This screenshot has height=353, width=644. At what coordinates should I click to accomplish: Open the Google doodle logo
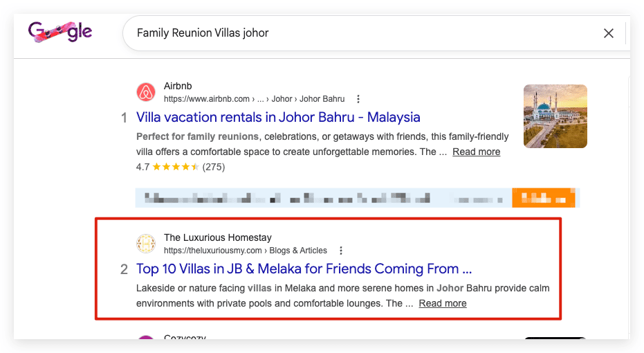point(60,32)
